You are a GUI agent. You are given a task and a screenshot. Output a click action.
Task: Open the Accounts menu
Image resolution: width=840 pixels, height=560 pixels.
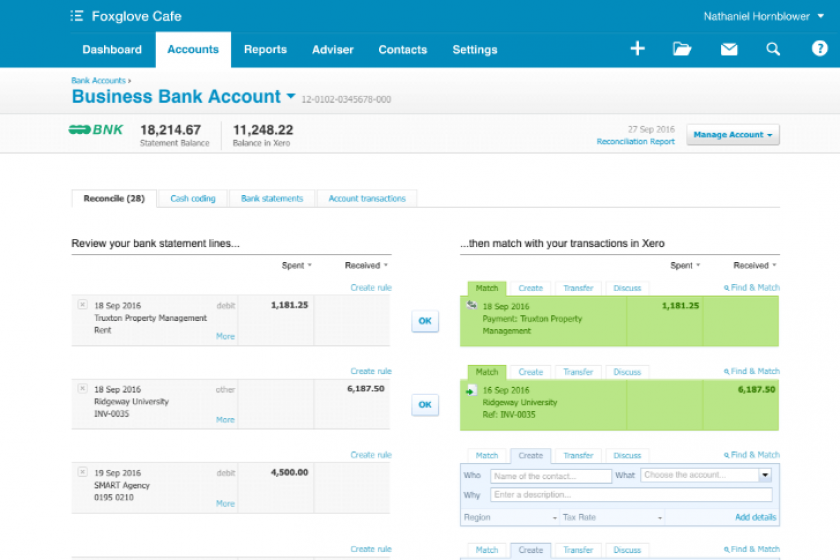[x=193, y=49]
